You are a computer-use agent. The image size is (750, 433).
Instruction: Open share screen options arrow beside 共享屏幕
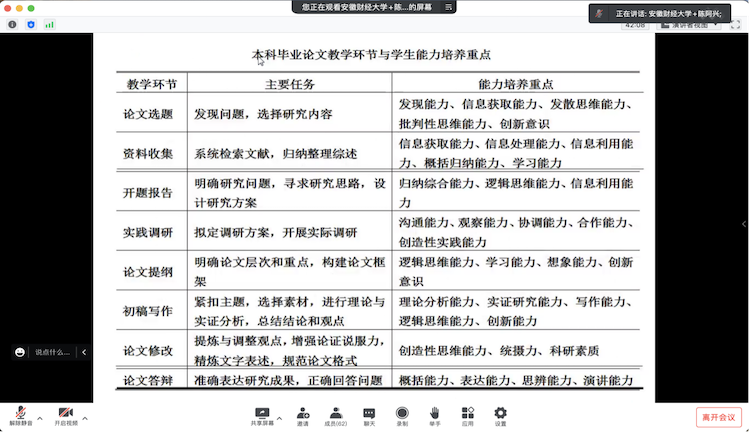(x=279, y=417)
